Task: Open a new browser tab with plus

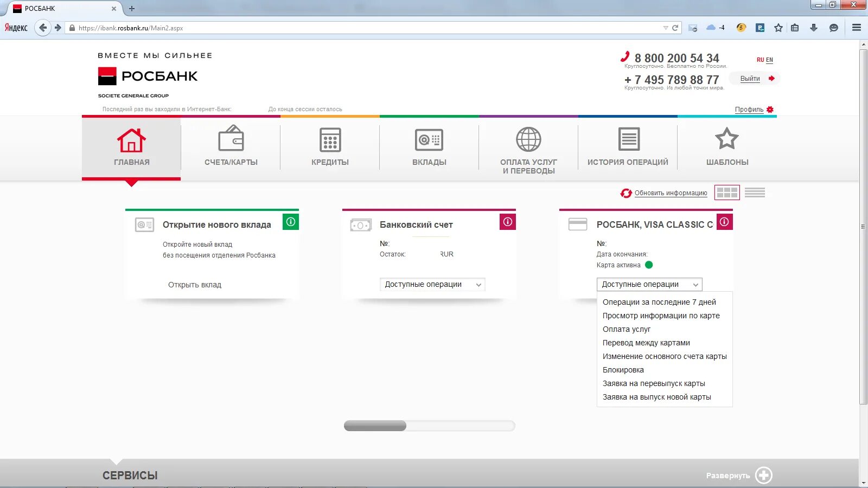Action: pyautogui.click(x=132, y=9)
